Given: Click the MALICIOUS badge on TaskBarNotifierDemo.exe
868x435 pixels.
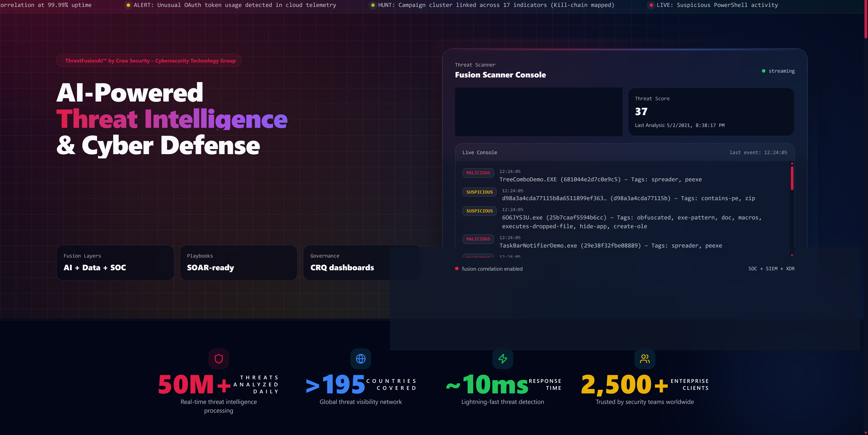Looking at the screenshot, I should [x=478, y=239].
